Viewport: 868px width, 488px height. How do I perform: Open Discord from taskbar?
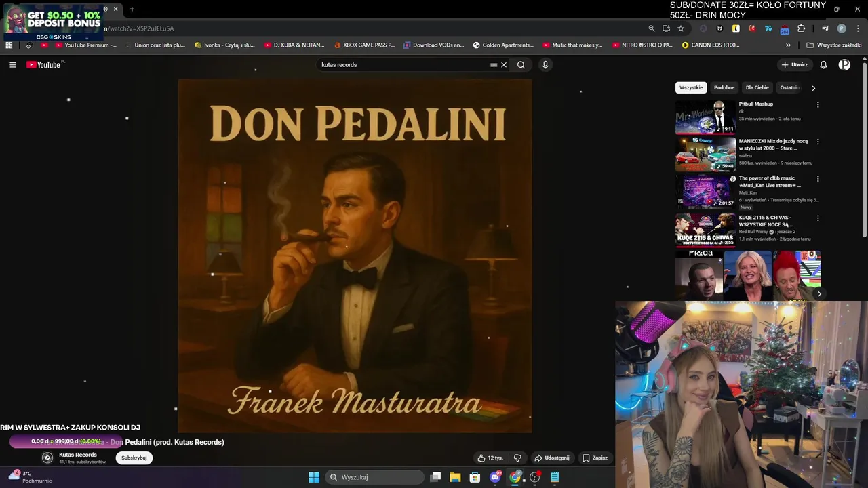pos(495,477)
